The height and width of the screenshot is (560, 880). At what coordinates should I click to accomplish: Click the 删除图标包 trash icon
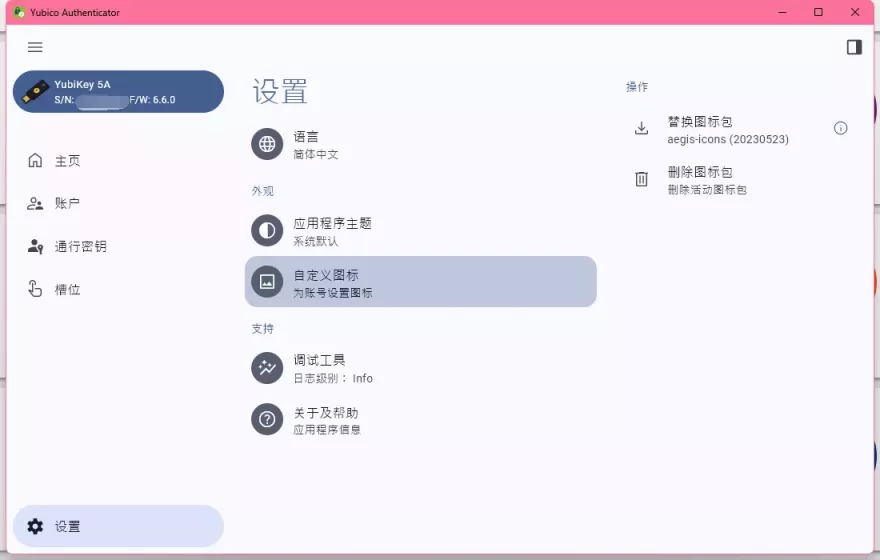[x=642, y=180]
